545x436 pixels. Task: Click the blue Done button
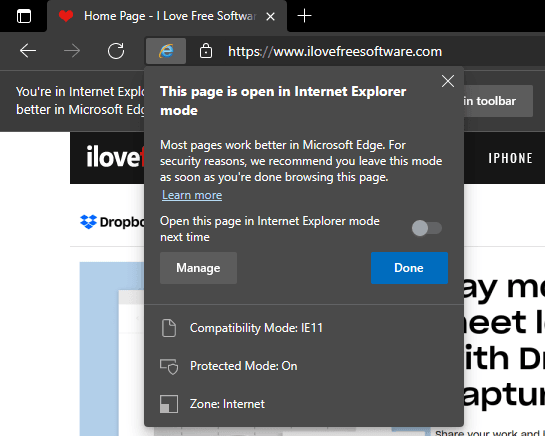pyautogui.click(x=409, y=268)
